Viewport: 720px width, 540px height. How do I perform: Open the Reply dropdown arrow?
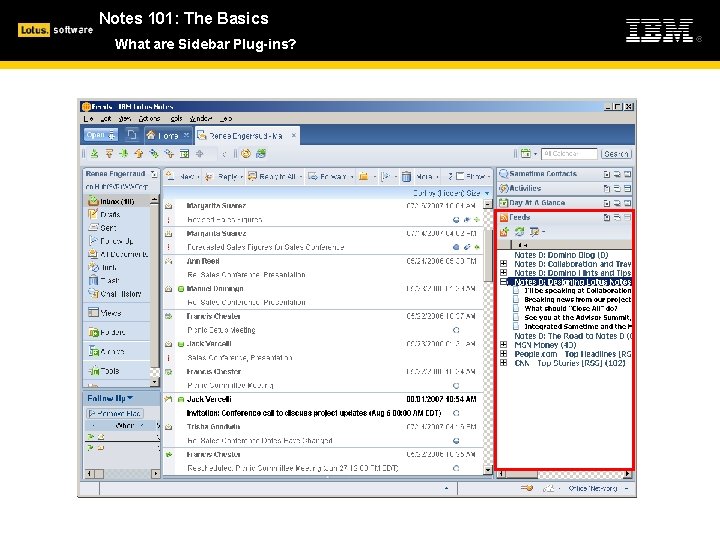pyautogui.click(x=242, y=177)
